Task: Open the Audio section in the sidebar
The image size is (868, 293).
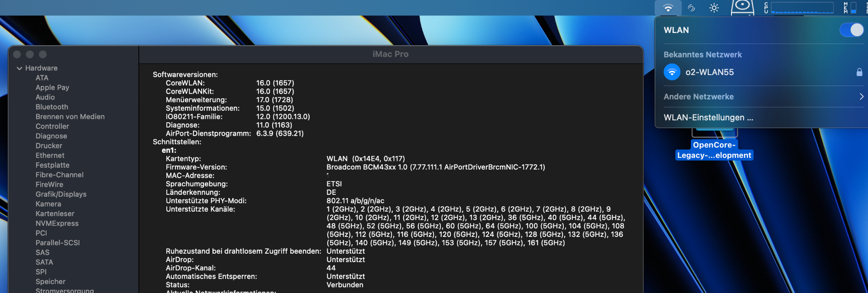Action: click(x=45, y=97)
